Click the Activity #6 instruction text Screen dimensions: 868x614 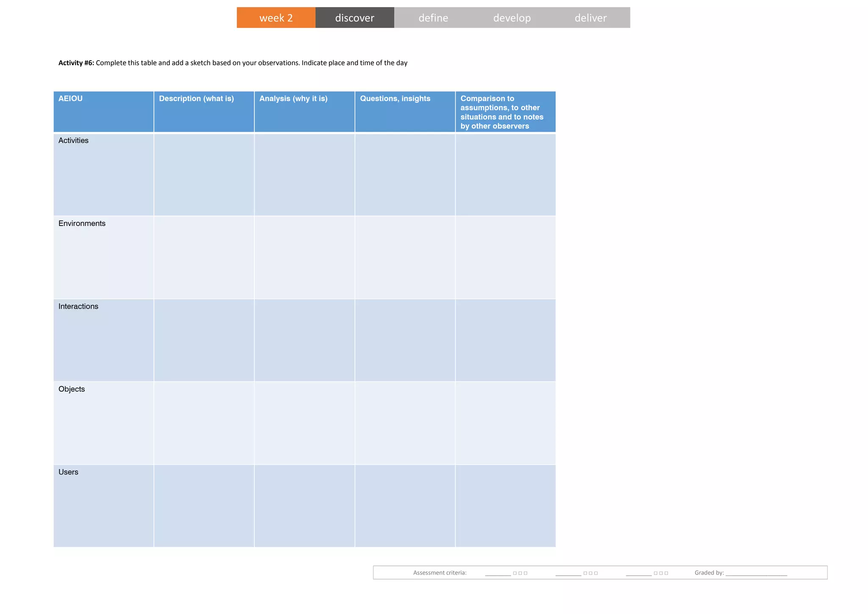tap(233, 63)
